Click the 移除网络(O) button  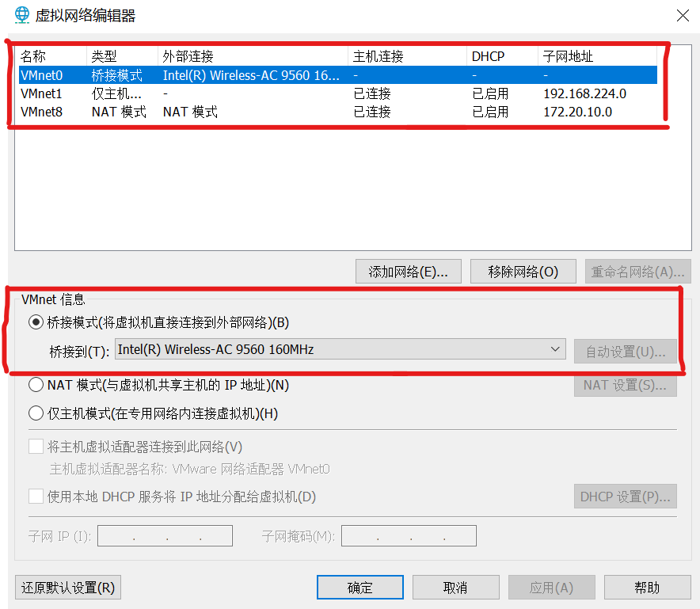tap(523, 272)
